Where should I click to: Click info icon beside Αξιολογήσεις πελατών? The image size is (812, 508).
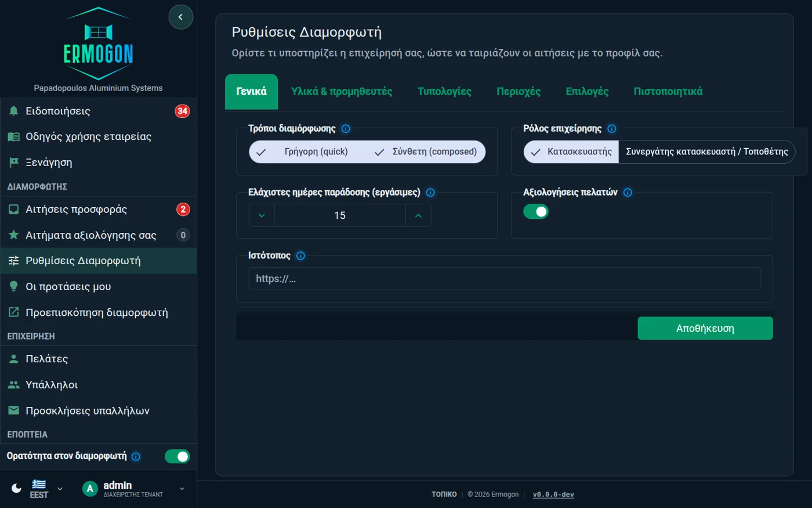tap(628, 193)
